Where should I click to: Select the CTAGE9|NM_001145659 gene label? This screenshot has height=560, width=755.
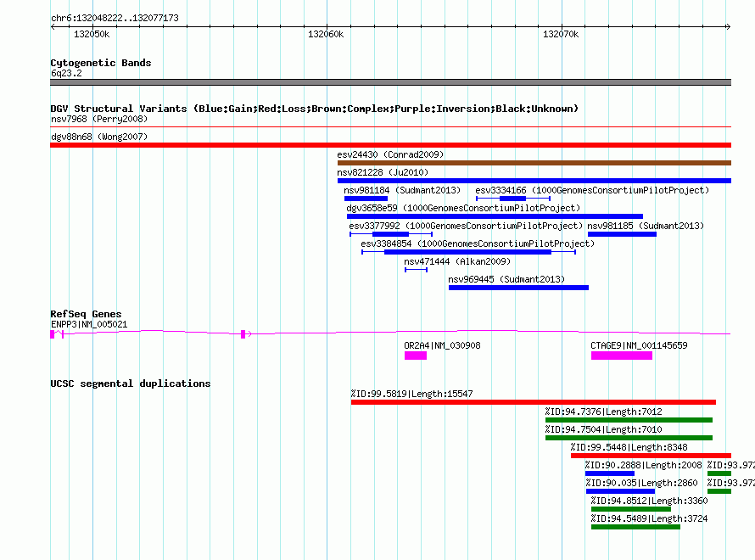(x=639, y=345)
